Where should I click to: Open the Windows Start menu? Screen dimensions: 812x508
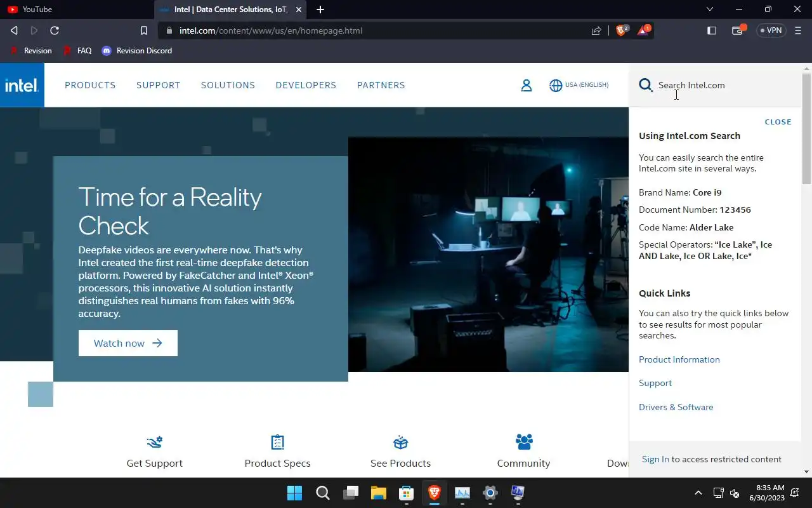(x=294, y=493)
